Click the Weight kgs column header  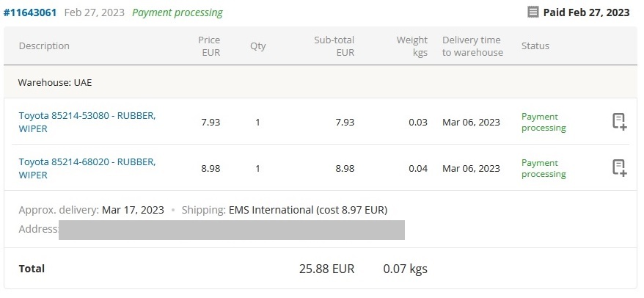412,46
